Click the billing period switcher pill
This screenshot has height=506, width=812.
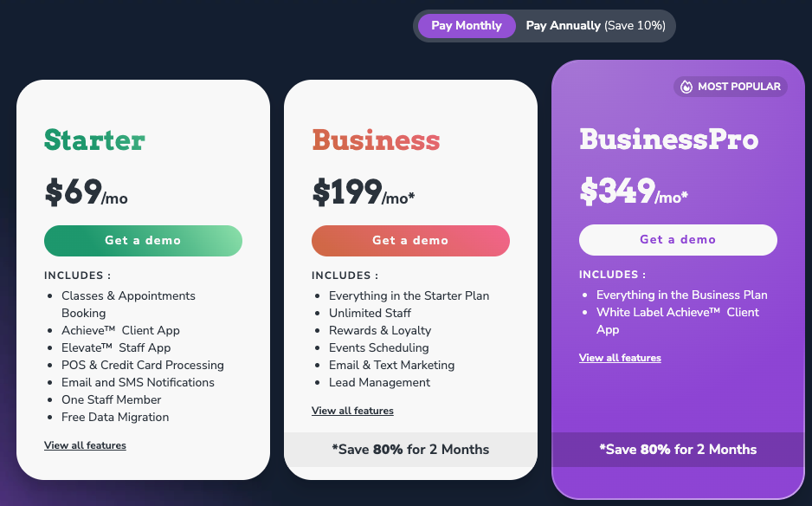pyautogui.click(x=544, y=25)
